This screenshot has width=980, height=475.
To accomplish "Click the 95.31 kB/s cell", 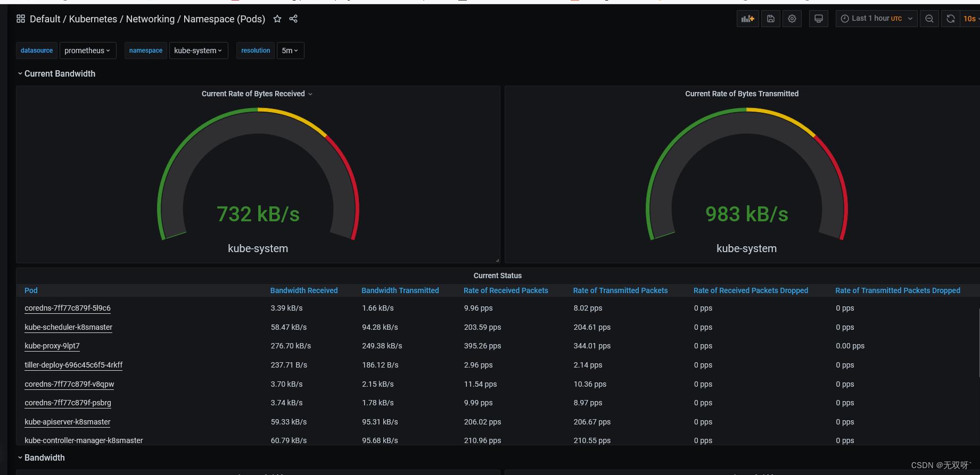I will point(380,422).
